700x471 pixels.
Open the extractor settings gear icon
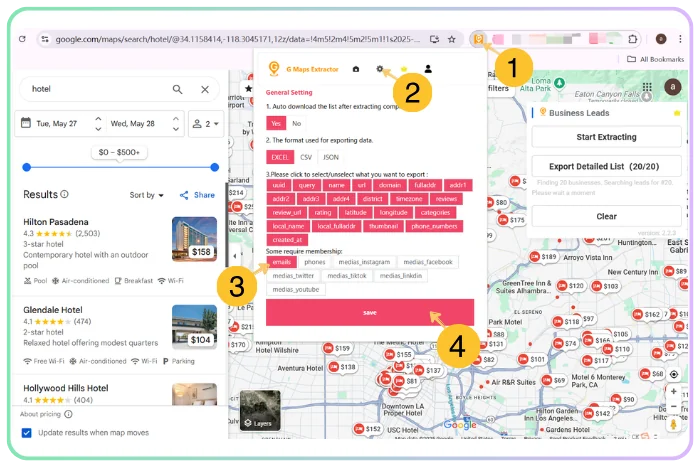point(379,69)
